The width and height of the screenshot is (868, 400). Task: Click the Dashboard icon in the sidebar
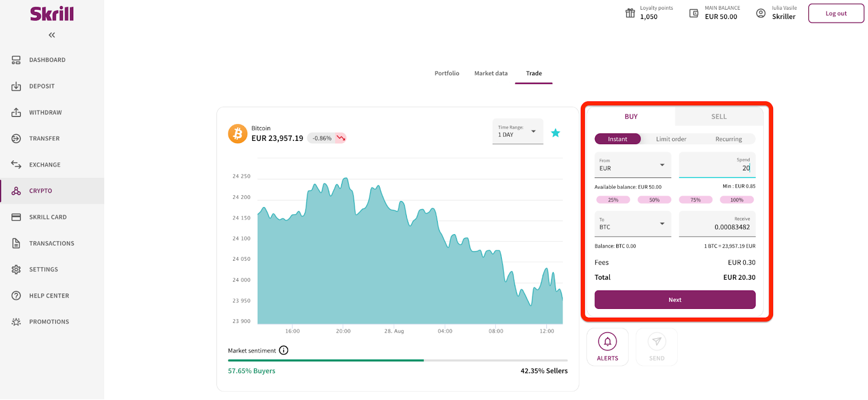(16, 60)
